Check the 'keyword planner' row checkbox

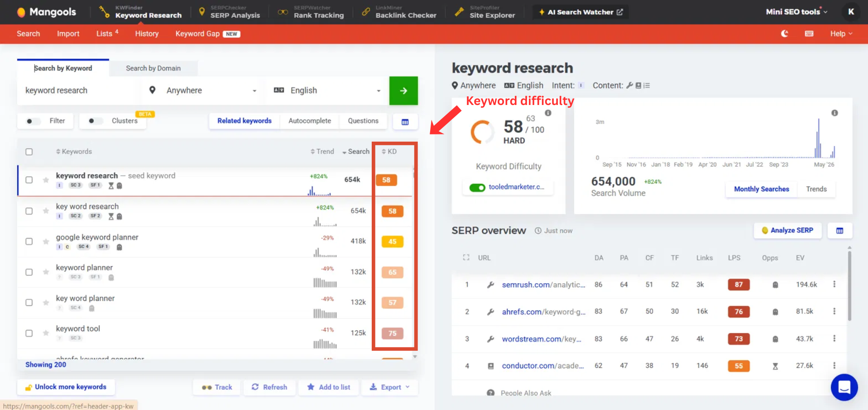pyautogui.click(x=29, y=272)
